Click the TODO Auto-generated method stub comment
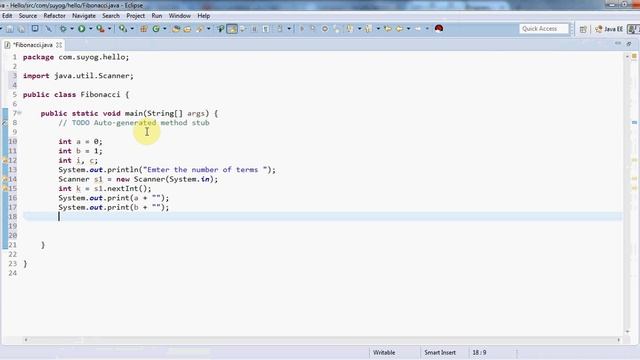Image resolution: width=640 pixels, height=360 pixels. pos(134,123)
